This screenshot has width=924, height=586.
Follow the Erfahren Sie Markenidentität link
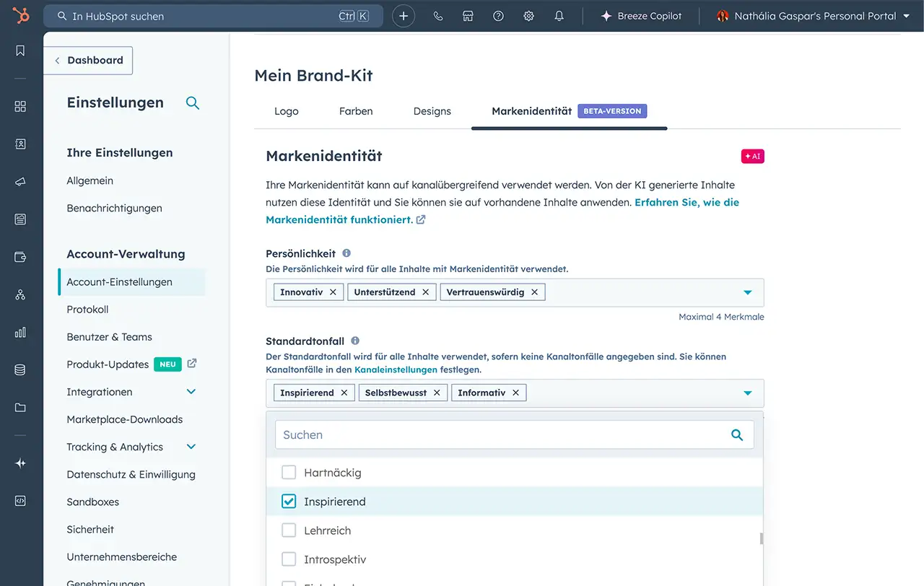pos(502,211)
